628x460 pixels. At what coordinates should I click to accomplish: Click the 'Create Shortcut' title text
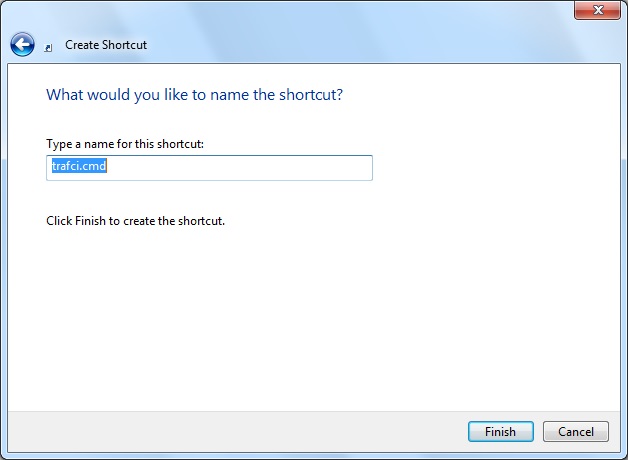click(106, 45)
